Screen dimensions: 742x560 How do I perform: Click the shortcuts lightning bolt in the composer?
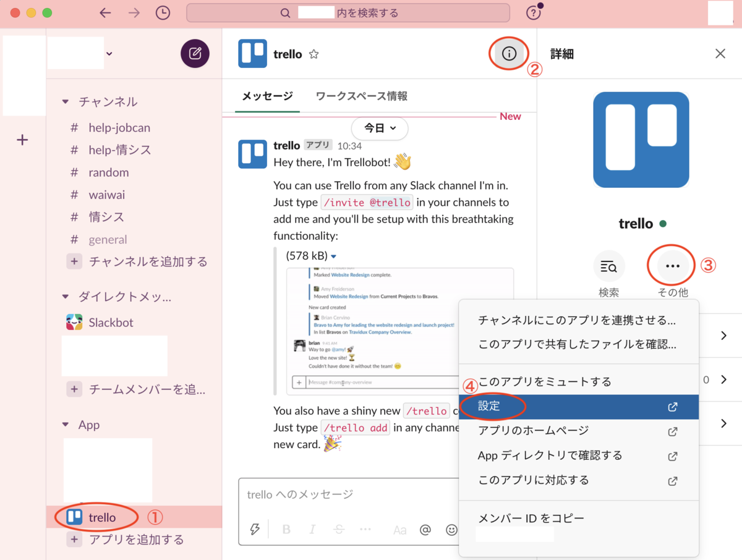click(x=255, y=530)
